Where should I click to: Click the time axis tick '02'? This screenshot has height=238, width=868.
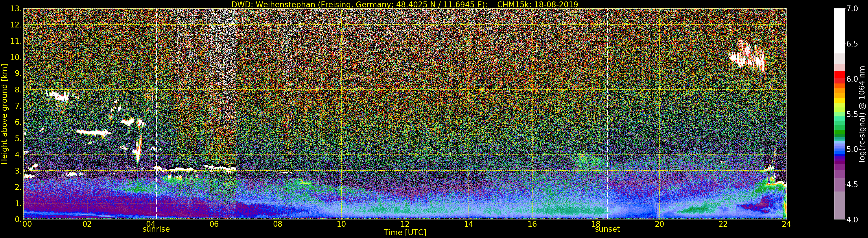[87, 224]
